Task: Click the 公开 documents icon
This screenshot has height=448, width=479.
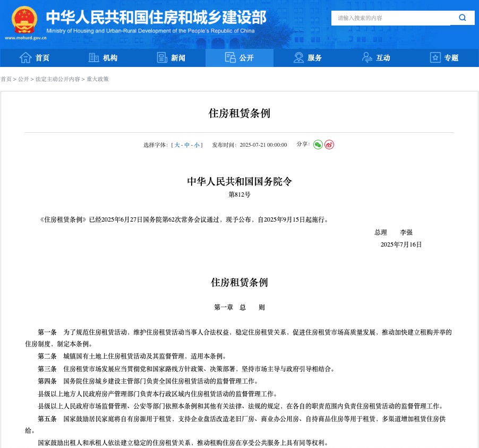Action: coord(230,57)
